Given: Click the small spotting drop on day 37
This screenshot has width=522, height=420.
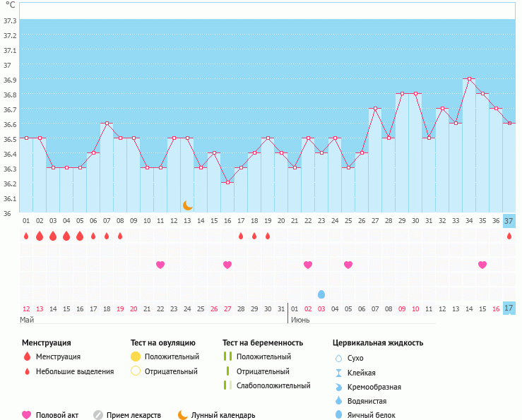Looking at the screenshot, I should [x=509, y=236].
